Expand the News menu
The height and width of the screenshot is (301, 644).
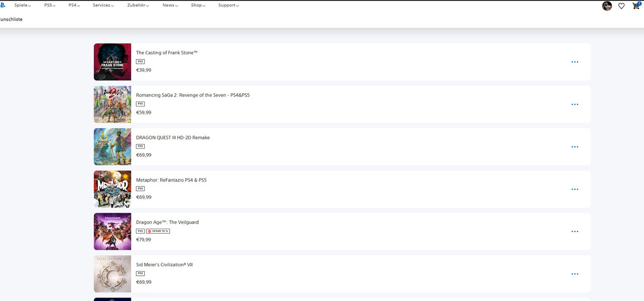tap(170, 5)
